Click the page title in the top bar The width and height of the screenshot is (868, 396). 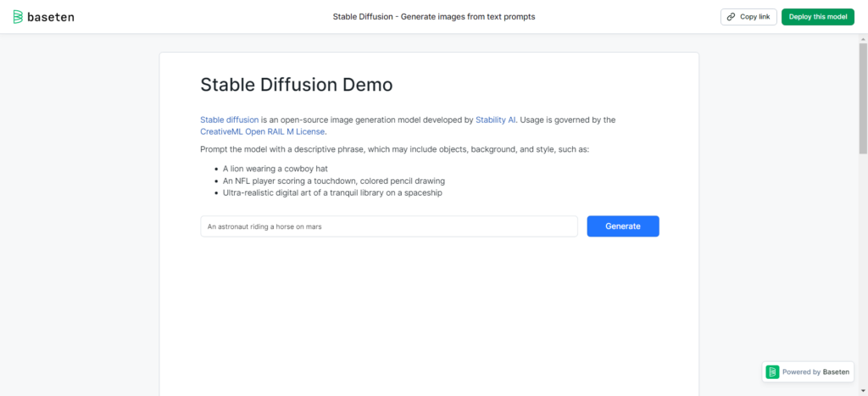point(434,17)
